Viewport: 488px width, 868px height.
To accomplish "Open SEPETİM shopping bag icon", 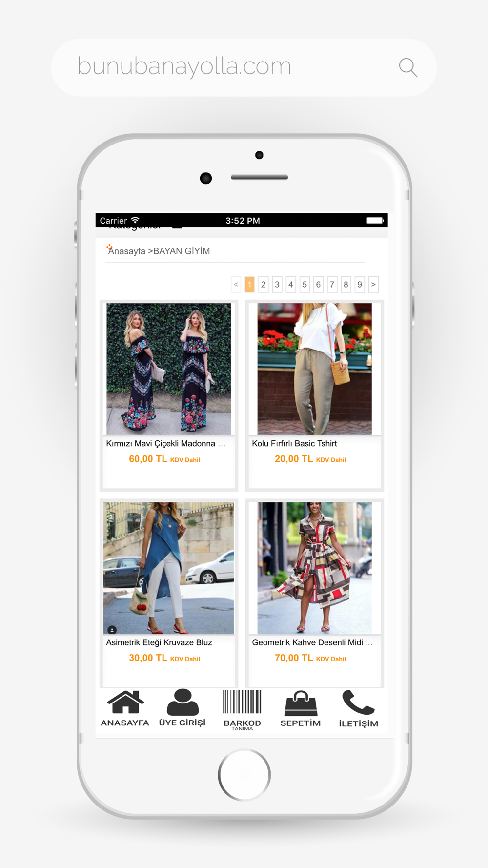I will pos(301,703).
